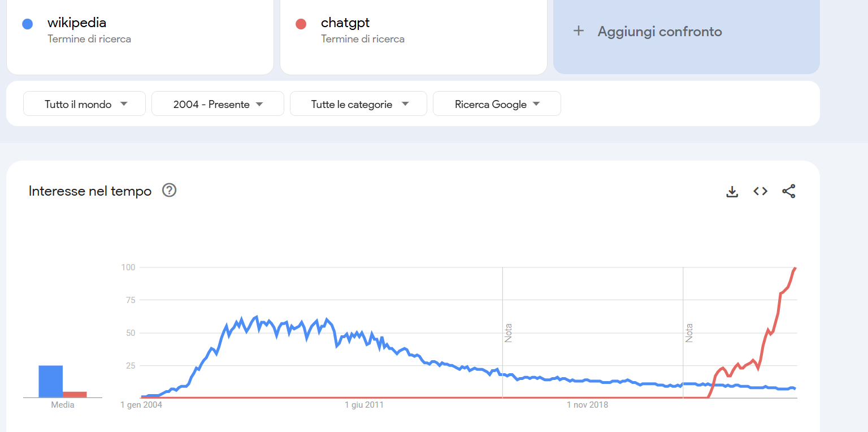
Task: Open the Tutto il mondo region dropdown
Action: pos(85,104)
